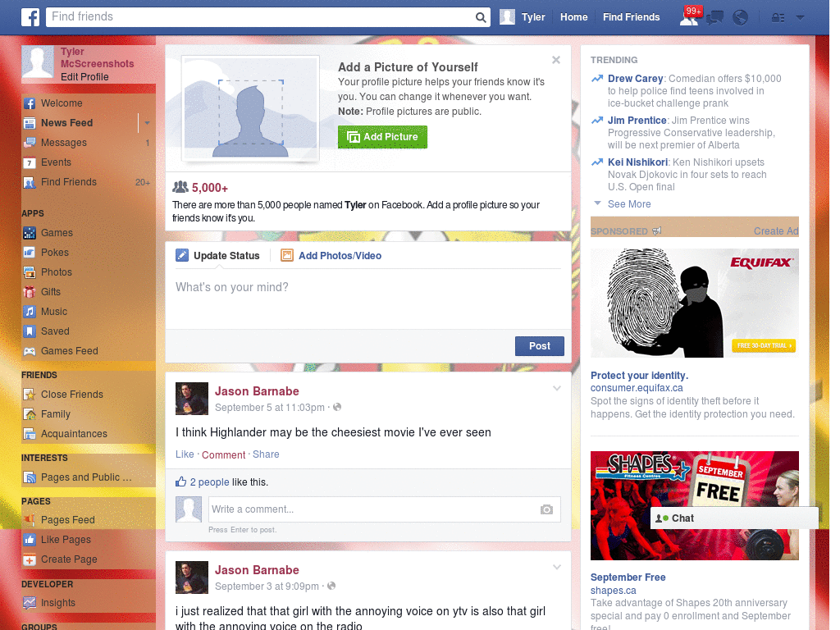Click the Pokes app icon
The width and height of the screenshot is (840, 630).
pos(30,253)
